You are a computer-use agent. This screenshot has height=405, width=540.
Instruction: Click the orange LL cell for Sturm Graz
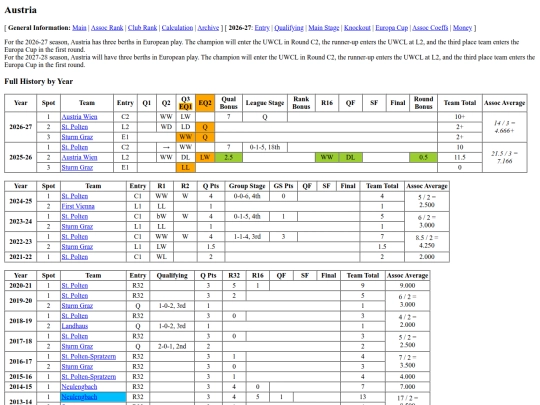[186, 167]
